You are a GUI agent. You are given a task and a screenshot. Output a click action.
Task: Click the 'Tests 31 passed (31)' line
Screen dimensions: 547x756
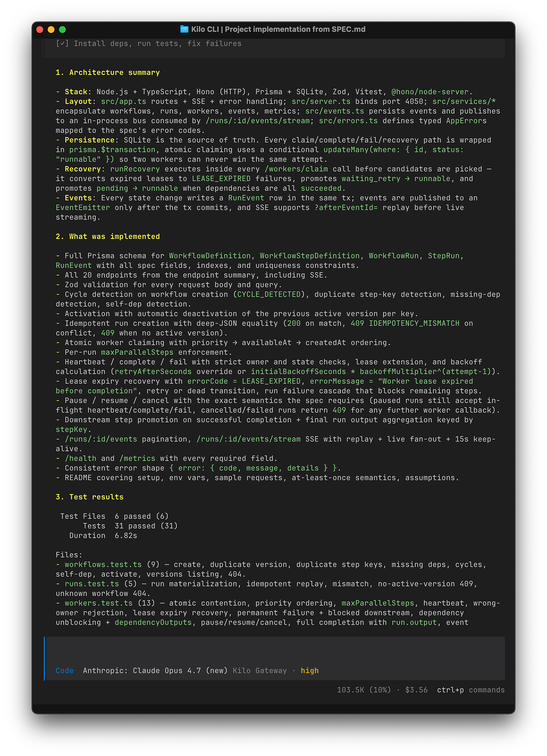[130, 526]
